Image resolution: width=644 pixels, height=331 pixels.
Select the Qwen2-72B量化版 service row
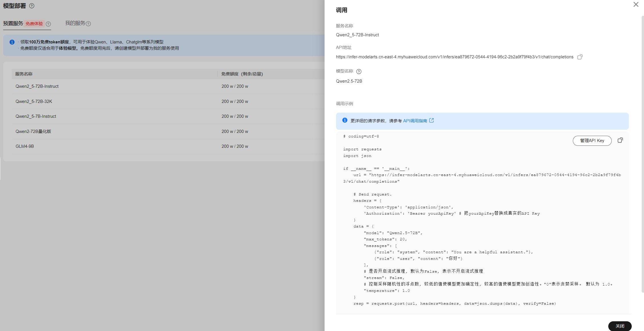[x=168, y=131]
